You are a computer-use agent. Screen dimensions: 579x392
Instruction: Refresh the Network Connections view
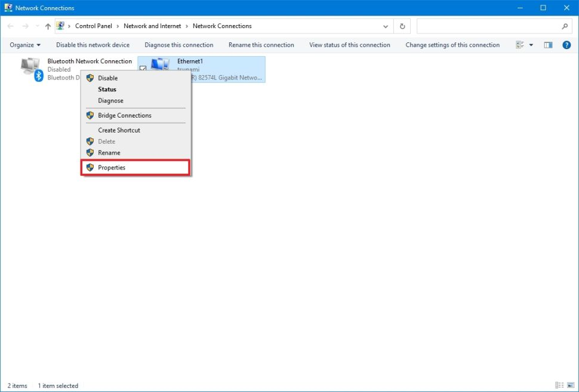(401, 26)
